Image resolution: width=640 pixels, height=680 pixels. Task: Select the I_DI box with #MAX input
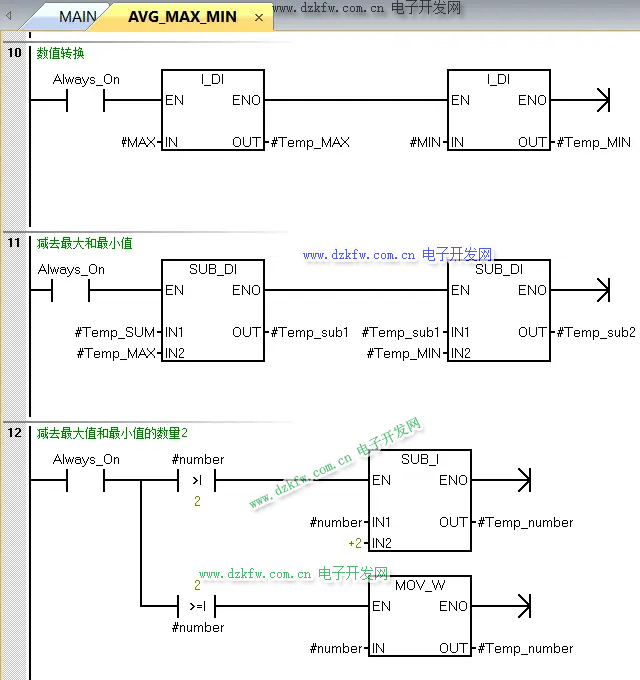click(213, 110)
